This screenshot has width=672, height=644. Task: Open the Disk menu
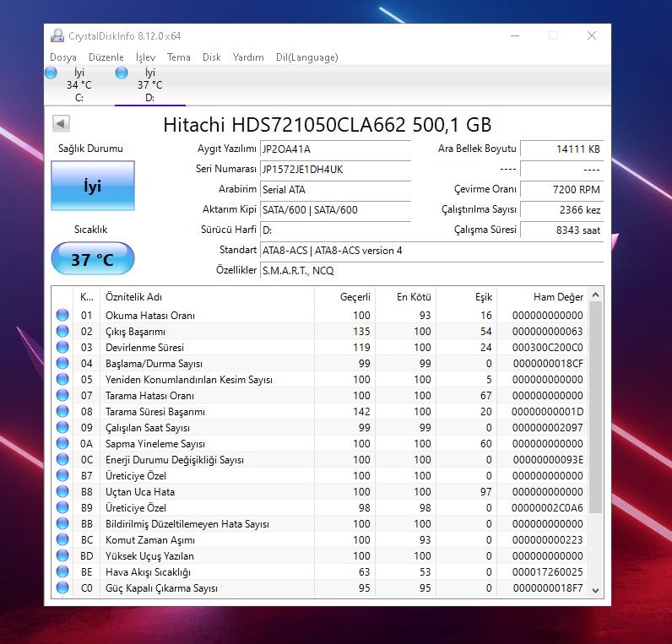(211, 57)
